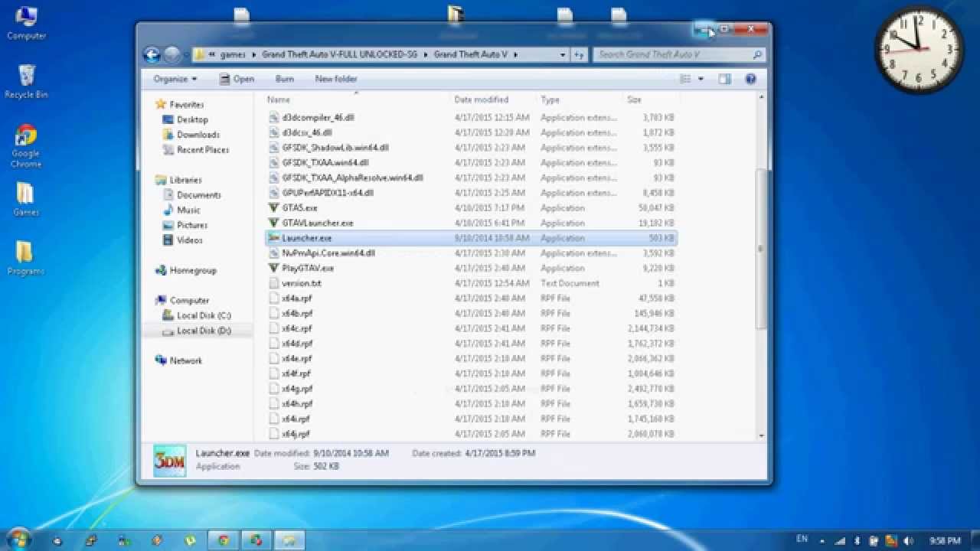Open the Recycle Bin desktop icon
This screenshot has height=551, width=980.
click(x=26, y=82)
